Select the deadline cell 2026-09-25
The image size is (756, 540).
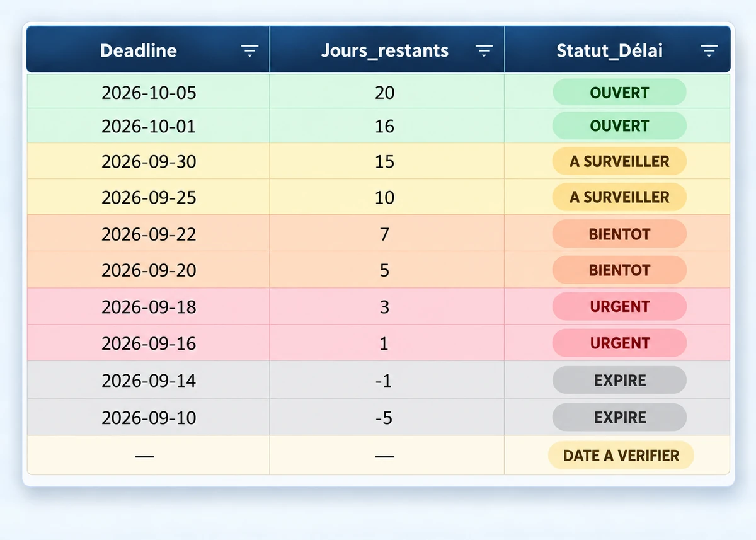[x=149, y=197]
